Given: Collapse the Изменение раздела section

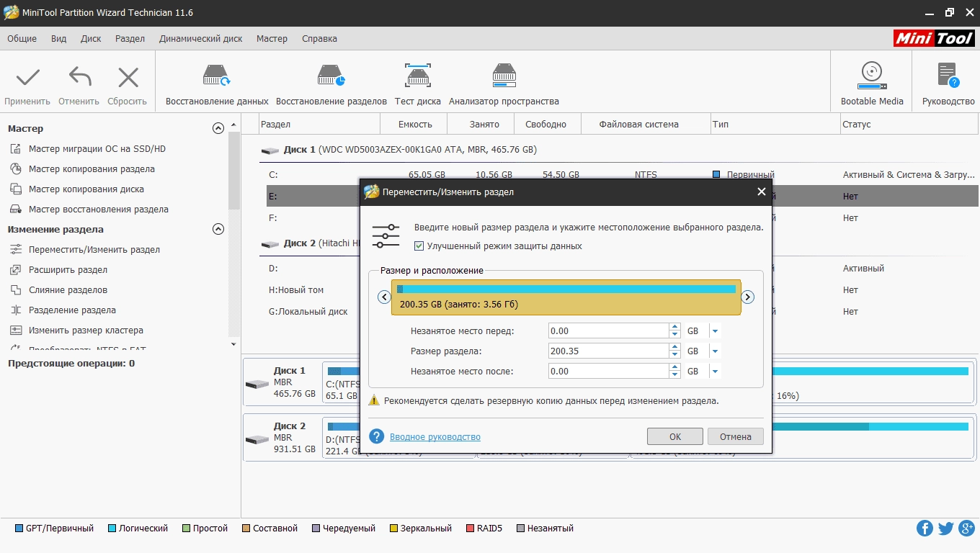Looking at the screenshot, I should click(218, 230).
